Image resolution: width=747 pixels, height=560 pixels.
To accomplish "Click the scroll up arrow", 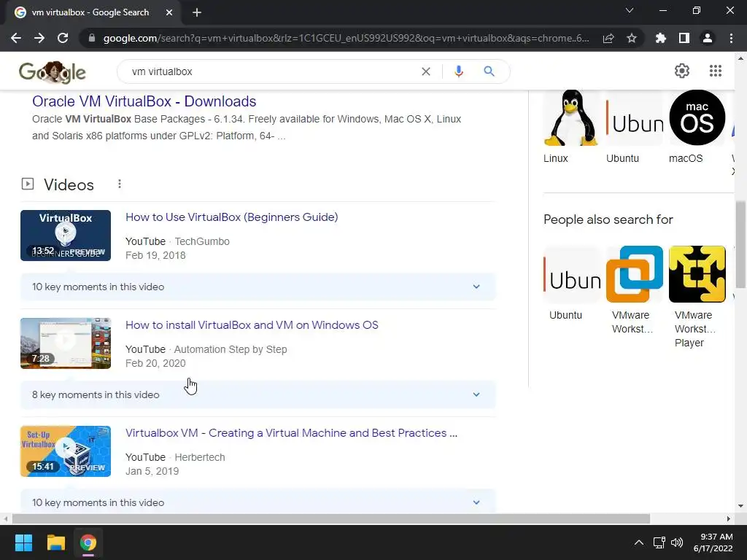I will coord(740,58).
